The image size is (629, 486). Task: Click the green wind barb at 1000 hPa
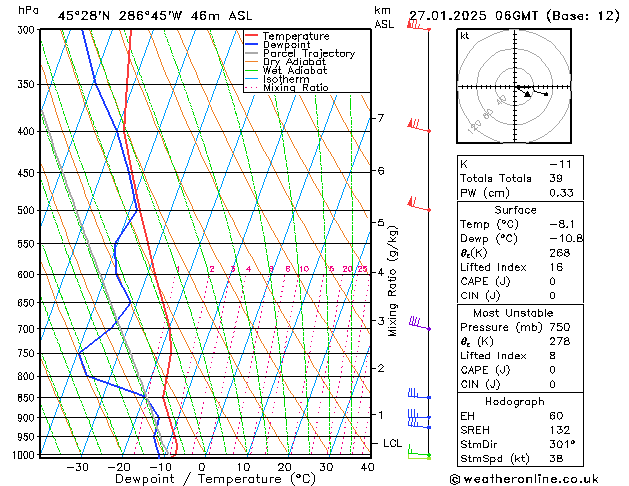pyautogui.click(x=419, y=452)
